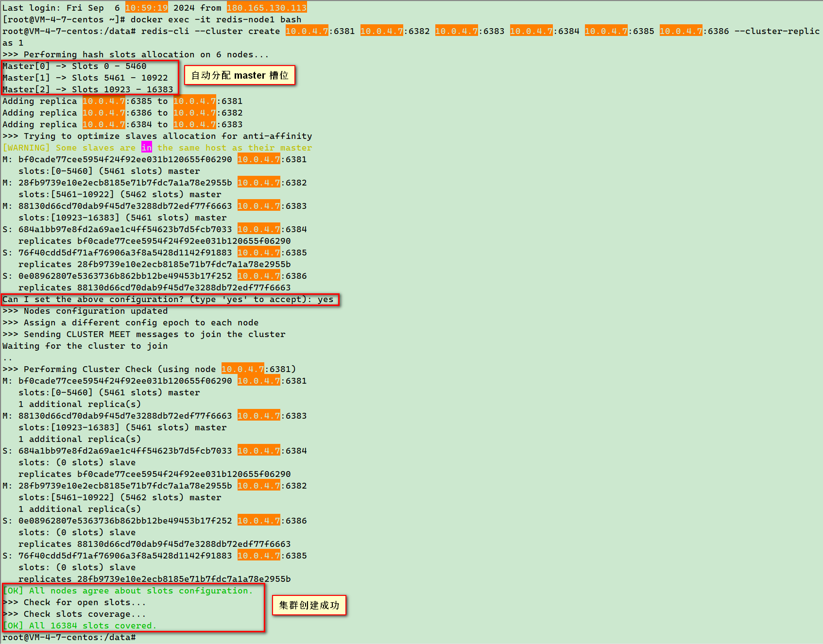Screen dimensions: 823x644
Task: Click '10.0.4.7:6384' in the cluster create command
Action: 545,31
